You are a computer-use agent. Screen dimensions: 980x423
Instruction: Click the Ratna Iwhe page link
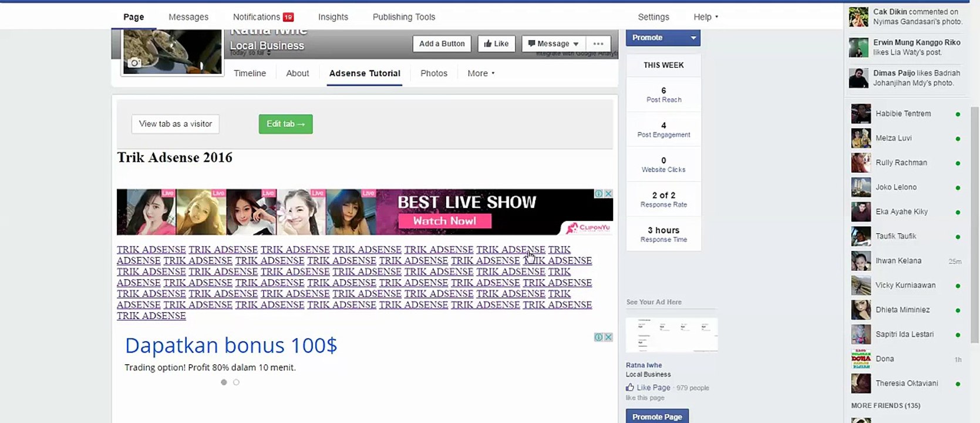click(644, 365)
